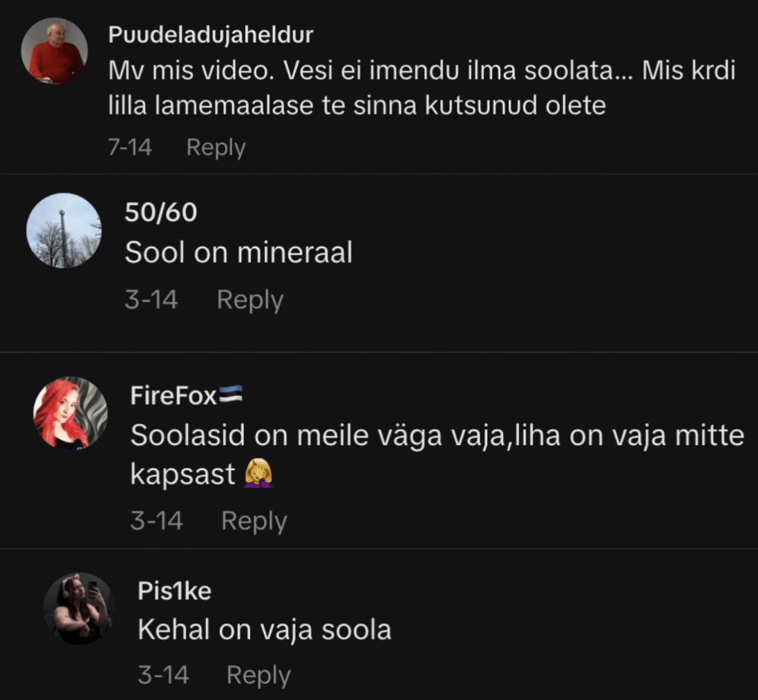
Task: Tap the comment starting "Mv mis video"
Action: coord(421,88)
